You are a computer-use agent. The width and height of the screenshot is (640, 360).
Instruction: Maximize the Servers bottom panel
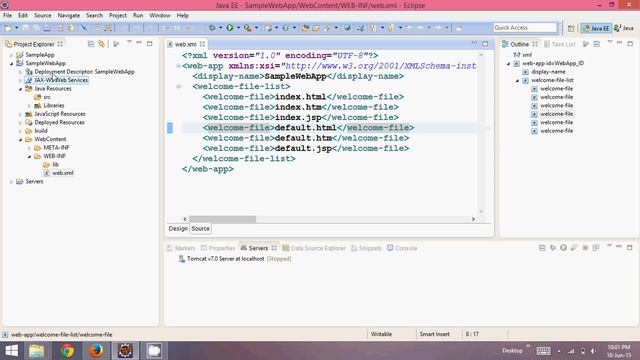630,247
